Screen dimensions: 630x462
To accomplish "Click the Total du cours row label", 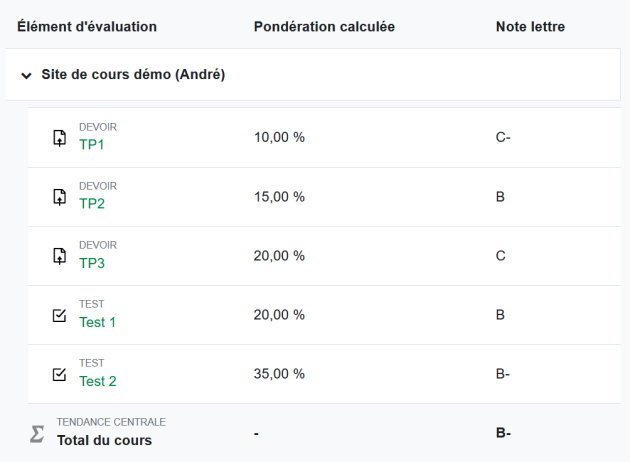I will click(104, 440).
